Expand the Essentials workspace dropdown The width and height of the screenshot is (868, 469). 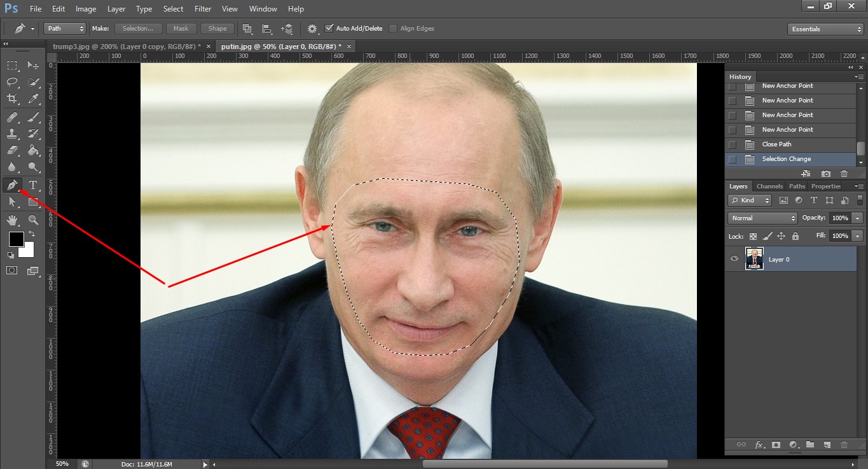[825, 29]
